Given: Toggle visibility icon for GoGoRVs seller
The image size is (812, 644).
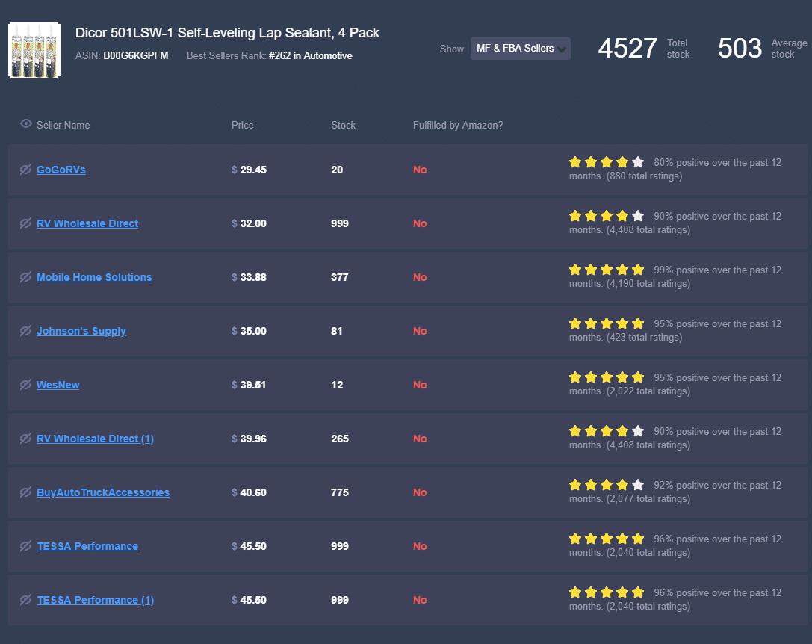Looking at the screenshot, I should tap(25, 170).
